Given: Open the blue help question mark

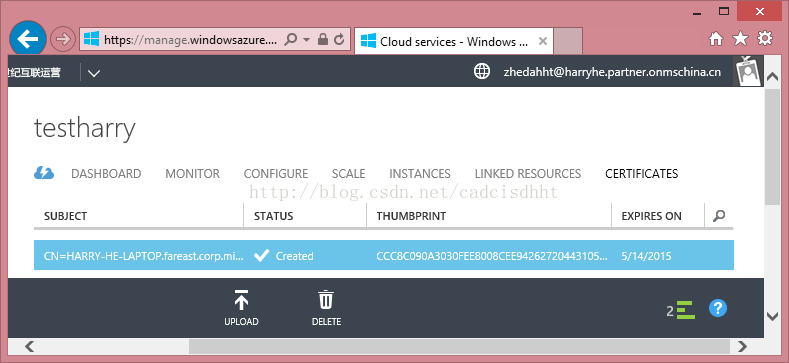Looking at the screenshot, I should pyautogui.click(x=718, y=308).
